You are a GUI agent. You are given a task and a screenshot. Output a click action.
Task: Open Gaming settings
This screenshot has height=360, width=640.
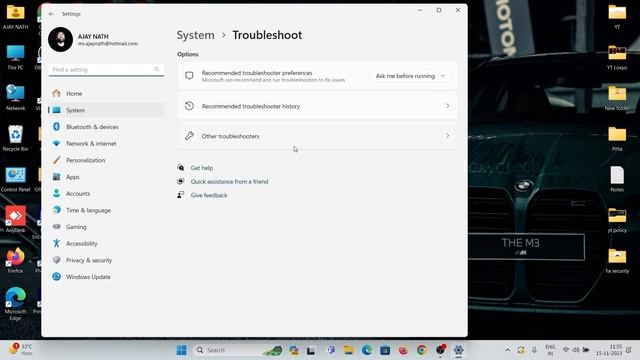106,227
